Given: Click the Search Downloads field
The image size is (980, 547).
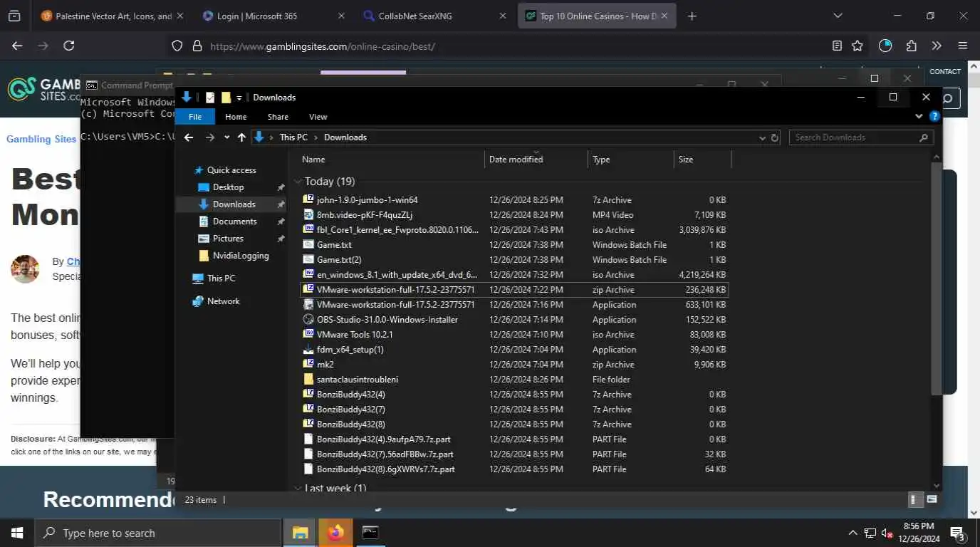Looking at the screenshot, I should [x=861, y=137].
